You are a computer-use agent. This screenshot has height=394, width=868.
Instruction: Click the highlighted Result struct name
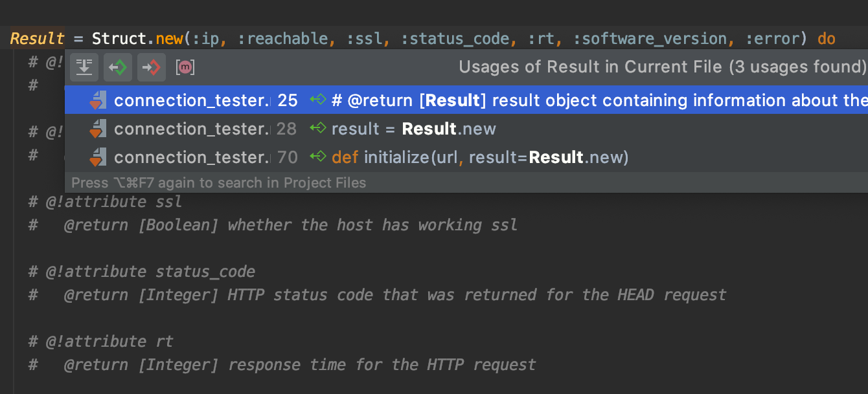36,38
